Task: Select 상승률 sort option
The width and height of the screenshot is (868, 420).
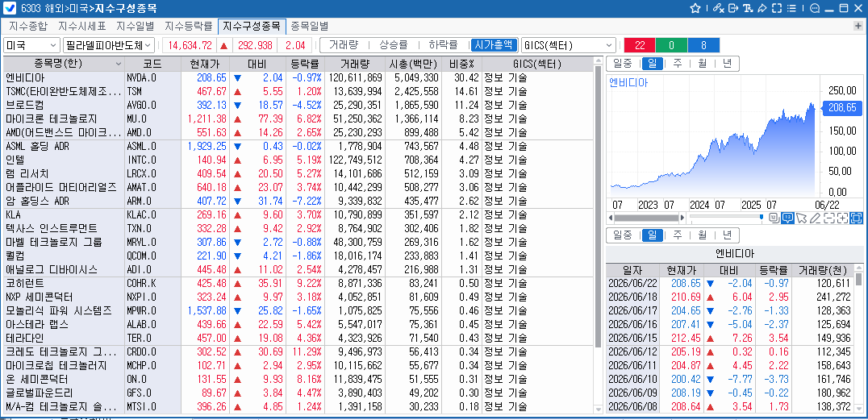Action: [x=393, y=45]
